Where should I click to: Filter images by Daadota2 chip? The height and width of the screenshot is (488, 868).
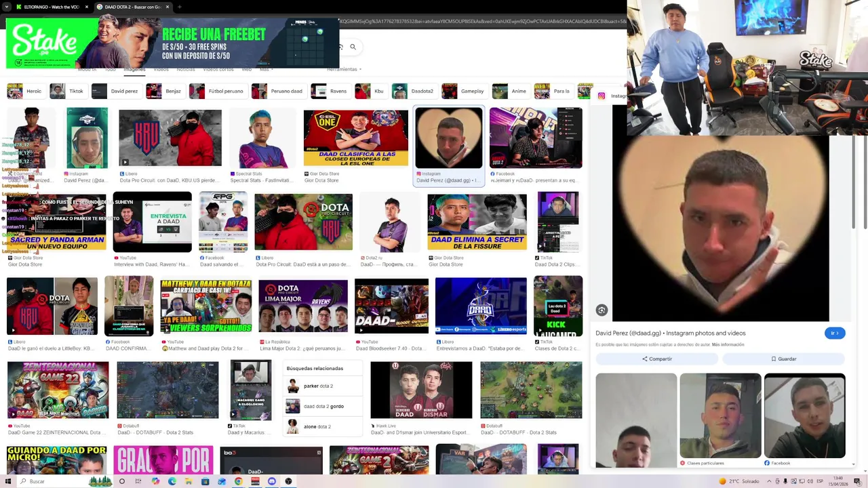click(414, 91)
